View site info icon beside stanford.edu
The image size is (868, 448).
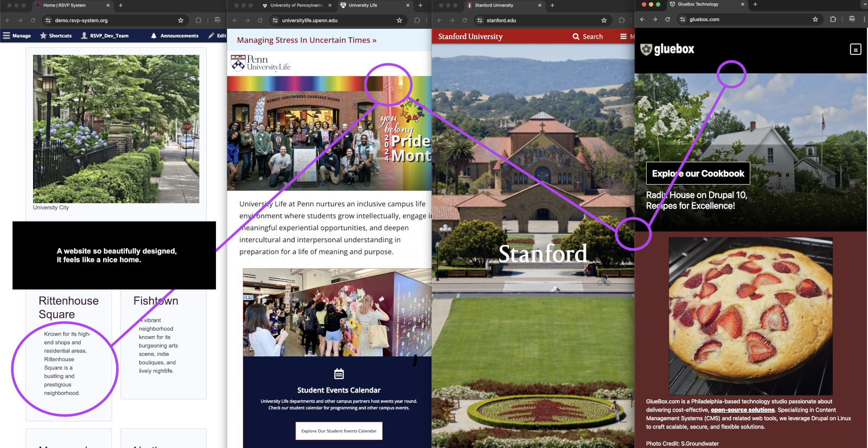(x=480, y=21)
